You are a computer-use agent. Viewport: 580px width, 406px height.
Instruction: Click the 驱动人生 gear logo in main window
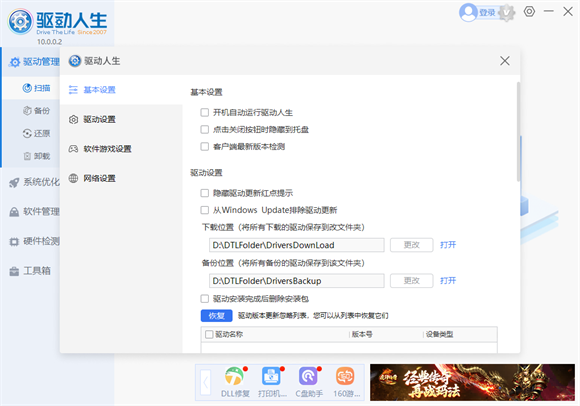(20, 21)
